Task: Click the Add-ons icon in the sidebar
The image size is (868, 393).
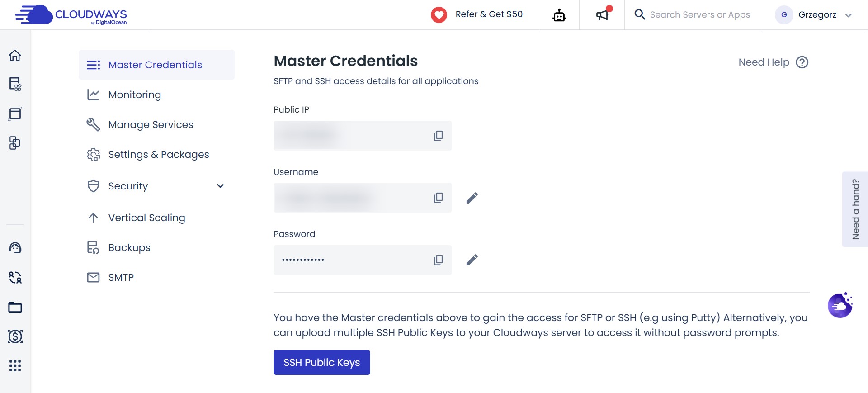Action: [15, 143]
